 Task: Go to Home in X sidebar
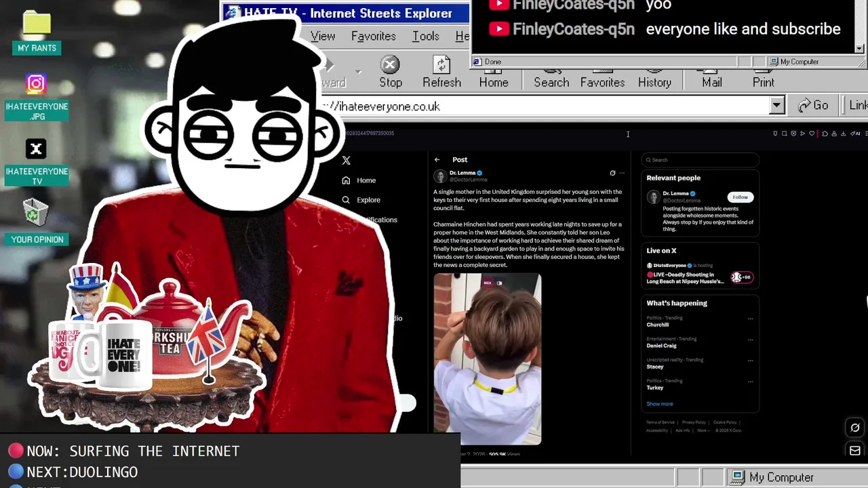tap(359, 180)
